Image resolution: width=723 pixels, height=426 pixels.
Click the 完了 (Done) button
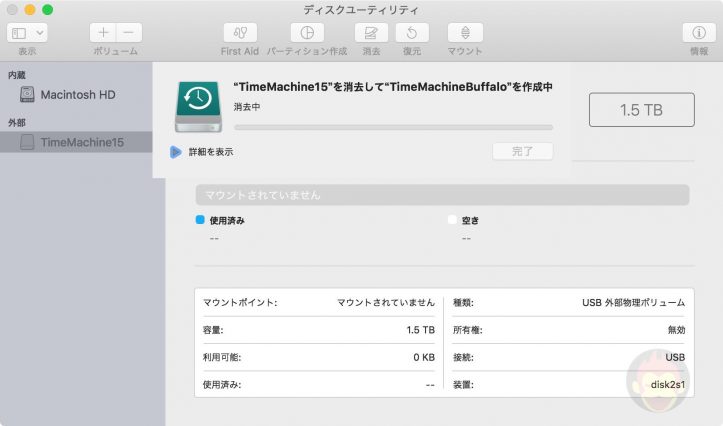click(x=522, y=151)
